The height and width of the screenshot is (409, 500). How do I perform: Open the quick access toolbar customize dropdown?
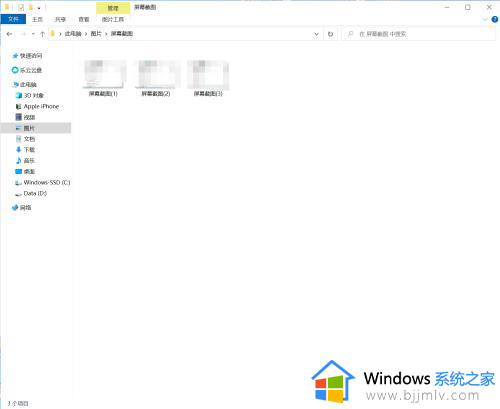point(39,8)
